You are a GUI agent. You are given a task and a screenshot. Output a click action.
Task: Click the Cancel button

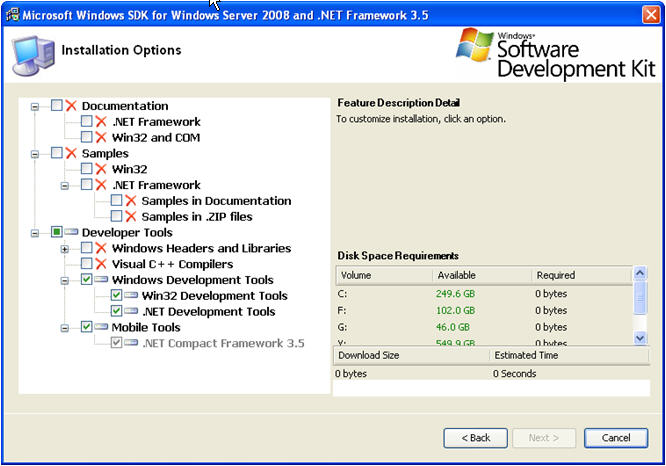tap(616, 438)
